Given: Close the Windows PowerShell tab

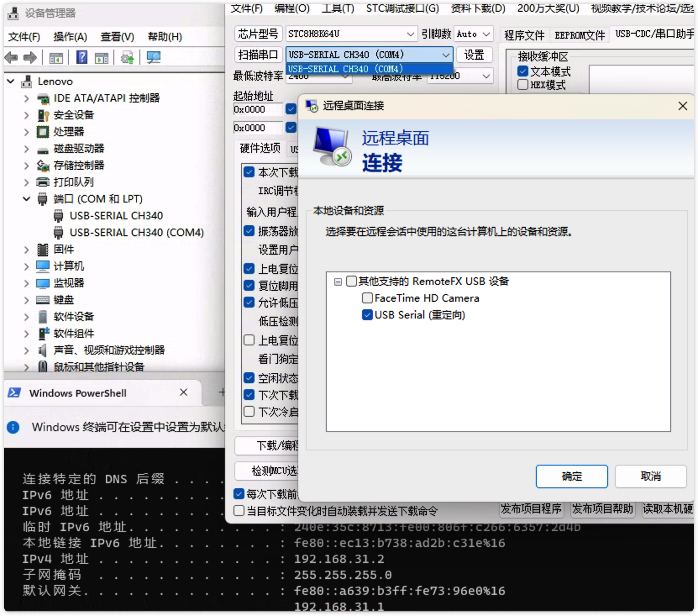Looking at the screenshot, I should 184,392.
